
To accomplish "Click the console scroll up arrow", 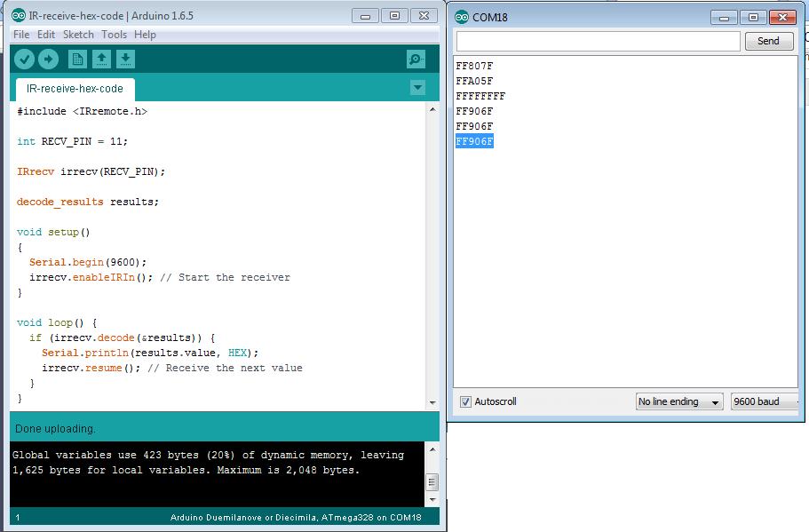I will click(432, 450).
